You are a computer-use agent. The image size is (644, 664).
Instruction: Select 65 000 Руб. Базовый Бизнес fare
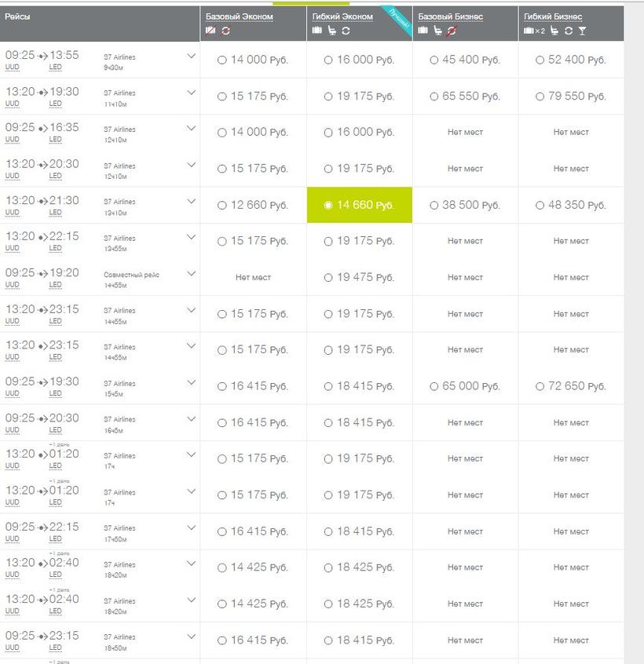pyautogui.click(x=434, y=386)
